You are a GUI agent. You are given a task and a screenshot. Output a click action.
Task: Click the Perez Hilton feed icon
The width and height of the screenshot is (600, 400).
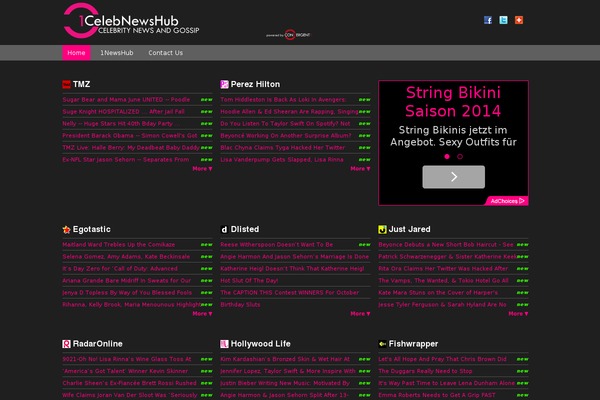[x=224, y=84]
